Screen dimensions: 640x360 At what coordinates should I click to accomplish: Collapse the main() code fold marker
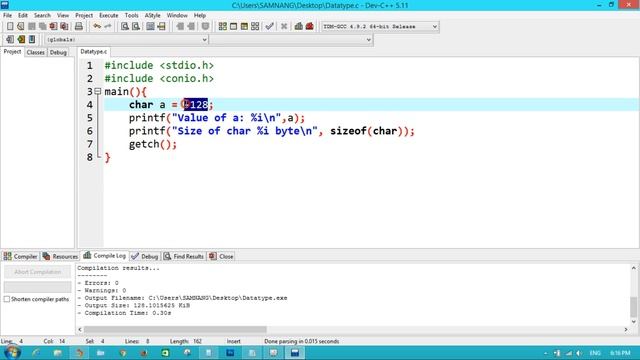98,91
